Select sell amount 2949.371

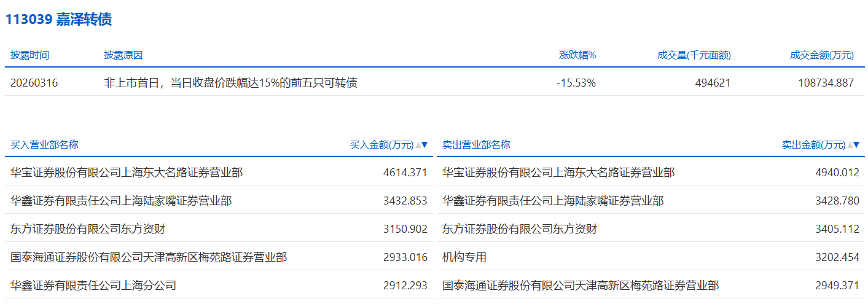837,286
